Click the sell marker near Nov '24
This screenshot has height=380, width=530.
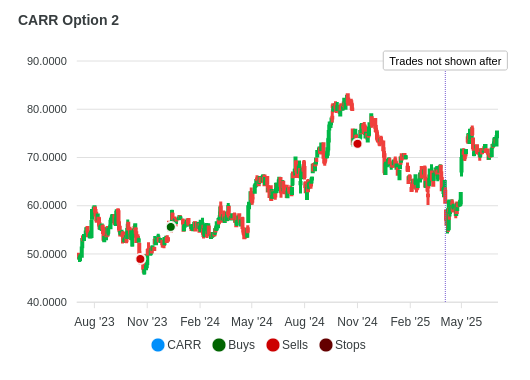357,144
